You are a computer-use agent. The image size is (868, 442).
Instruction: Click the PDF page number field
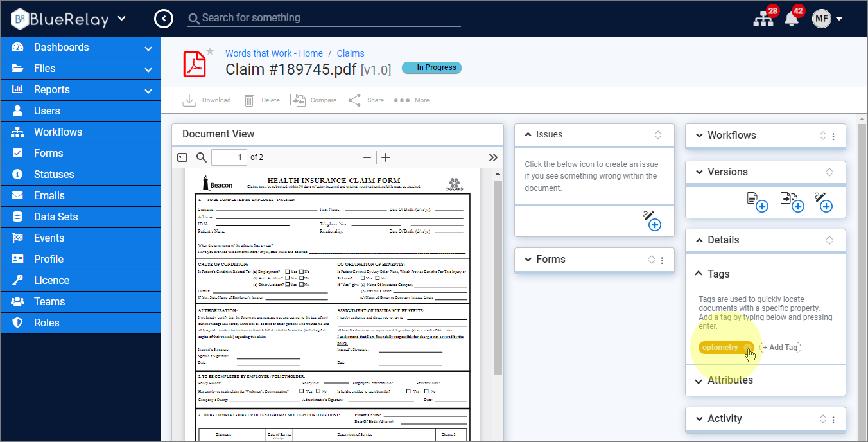click(229, 157)
